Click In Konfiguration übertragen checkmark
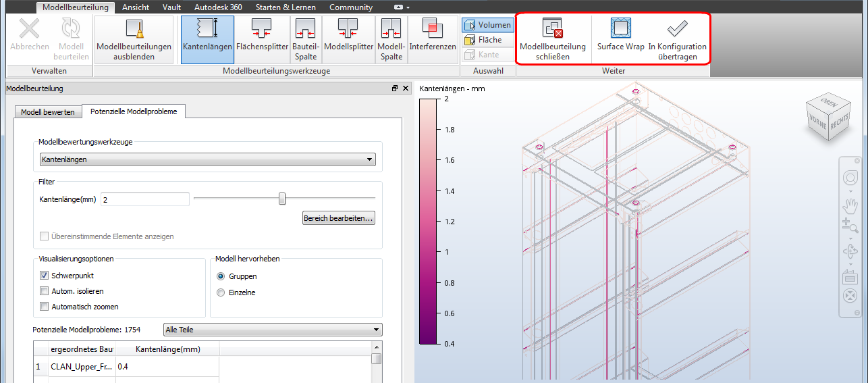The height and width of the screenshot is (383, 868). [x=677, y=28]
